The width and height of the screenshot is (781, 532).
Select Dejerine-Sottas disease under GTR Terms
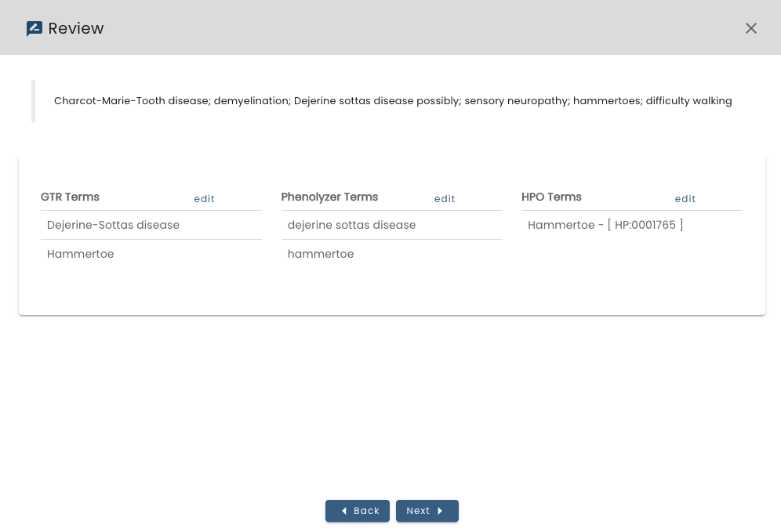click(113, 225)
